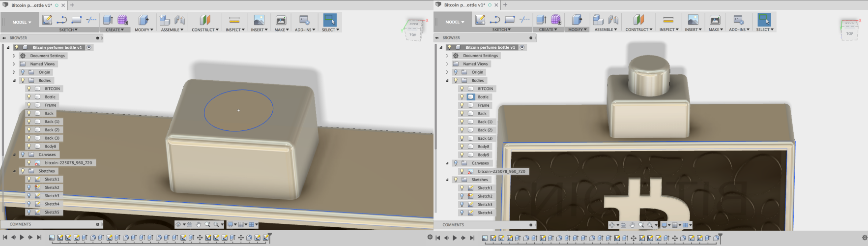Click the TOP view cube in right window

pyautogui.click(x=850, y=33)
